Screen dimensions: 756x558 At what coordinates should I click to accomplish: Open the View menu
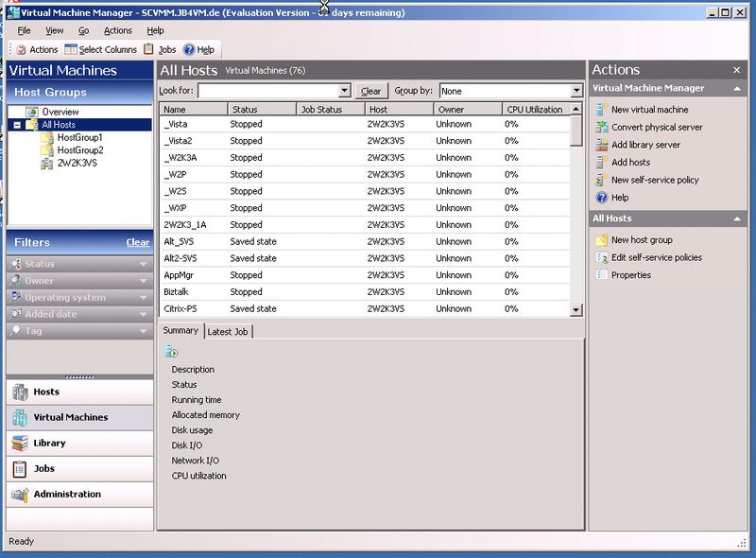pyautogui.click(x=55, y=30)
